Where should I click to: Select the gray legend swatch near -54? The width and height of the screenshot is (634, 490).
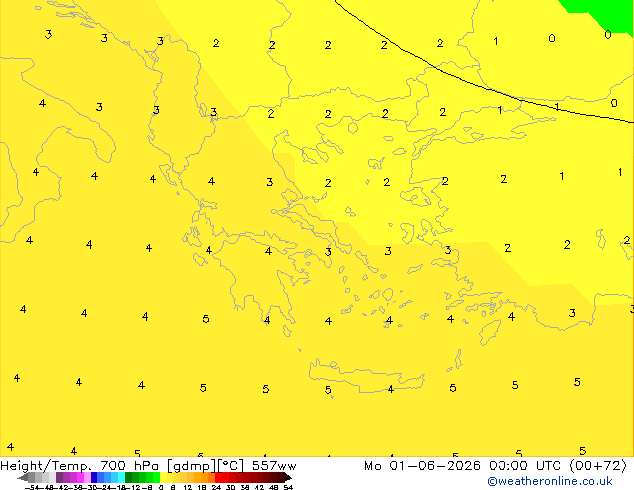click(x=32, y=478)
